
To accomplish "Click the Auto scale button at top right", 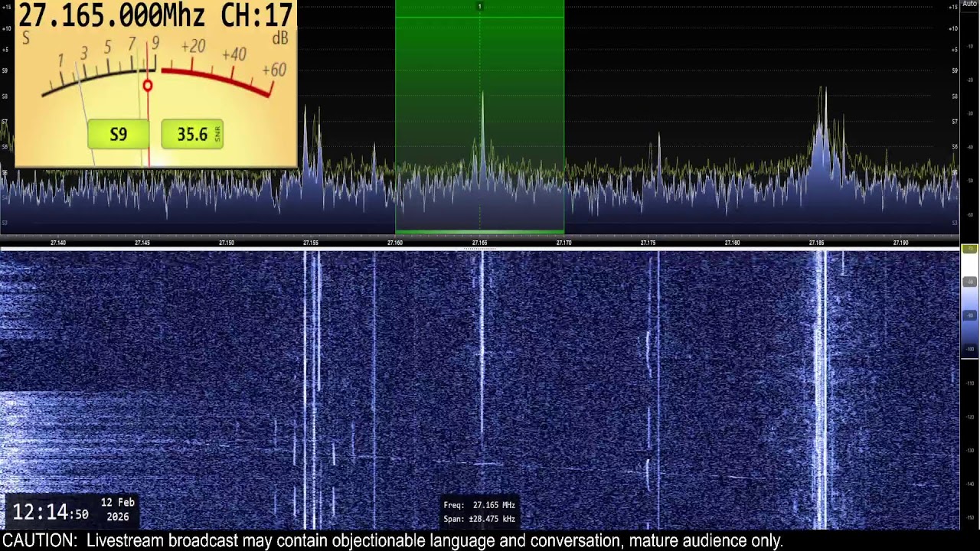I will coord(970,4).
